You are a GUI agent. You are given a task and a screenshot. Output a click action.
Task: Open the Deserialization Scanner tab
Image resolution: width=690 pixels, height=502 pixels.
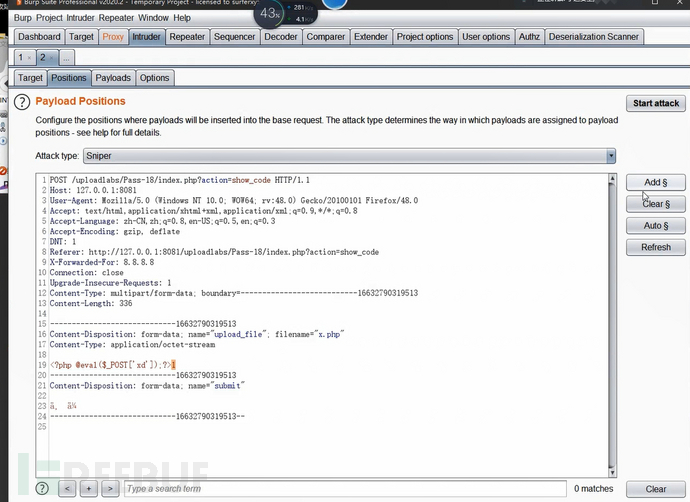(594, 37)
